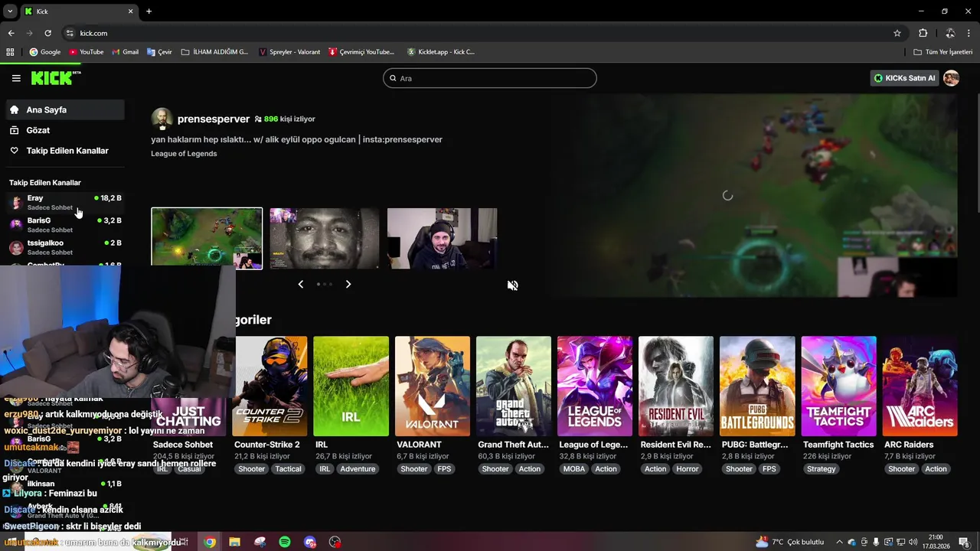The width and height of the screenshot is (980, 551).
Task: Click the Strategy tag
Action: (821, 469)
